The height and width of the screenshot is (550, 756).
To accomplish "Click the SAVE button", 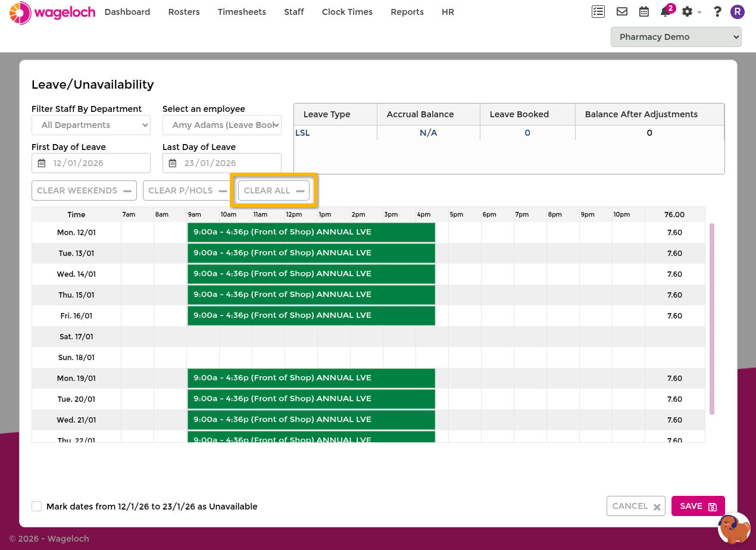I will click(x=698, y=506).
